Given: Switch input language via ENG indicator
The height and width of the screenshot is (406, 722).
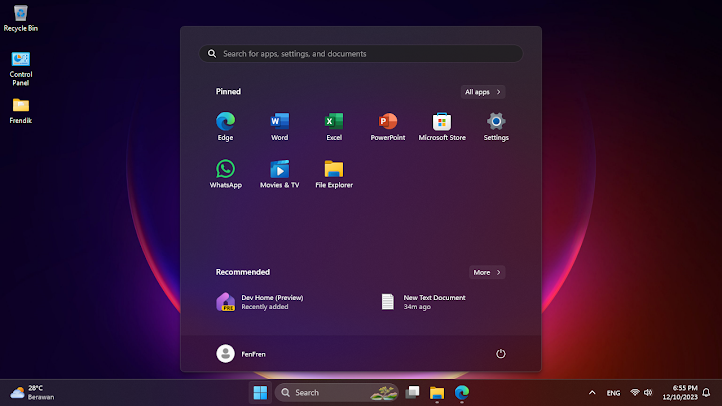Looking at the screenshot, I should click(613, 393).
